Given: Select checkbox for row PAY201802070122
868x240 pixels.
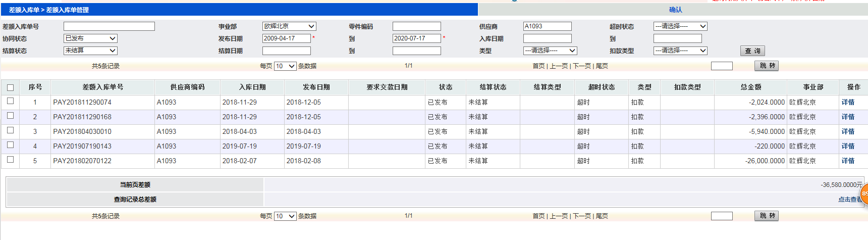Looking at the screenshot, I should pos(10,160).
